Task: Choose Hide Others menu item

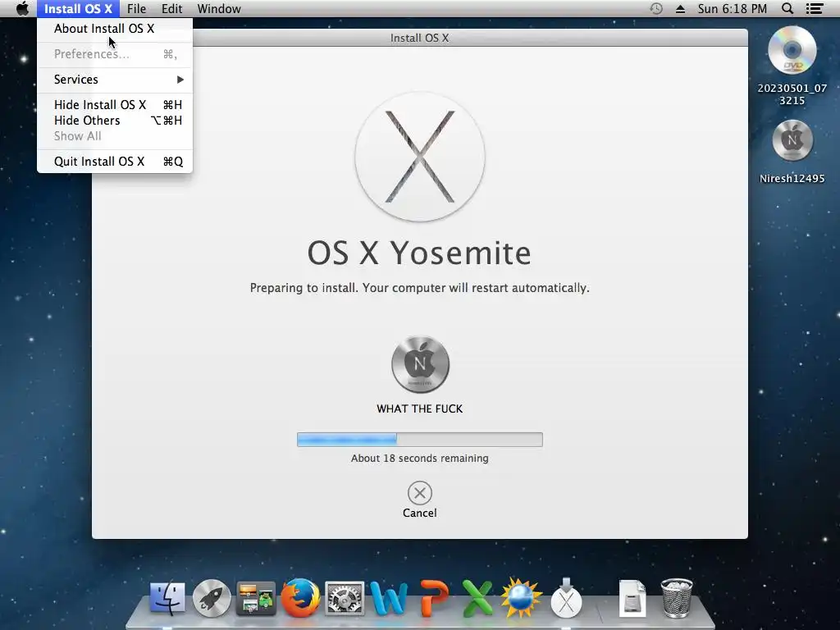Action: click(115, 121)
